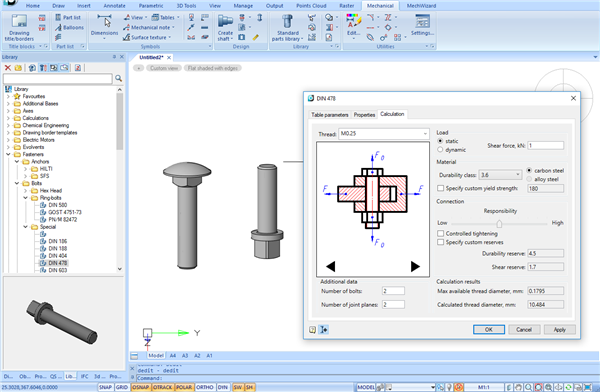Expand the Hex Head folder
This screenshot has height=392, width=600.
tap(26, 191)
